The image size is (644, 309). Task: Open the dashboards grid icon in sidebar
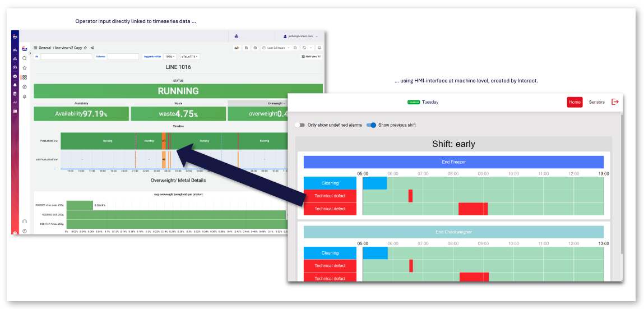tap(25, 77)
